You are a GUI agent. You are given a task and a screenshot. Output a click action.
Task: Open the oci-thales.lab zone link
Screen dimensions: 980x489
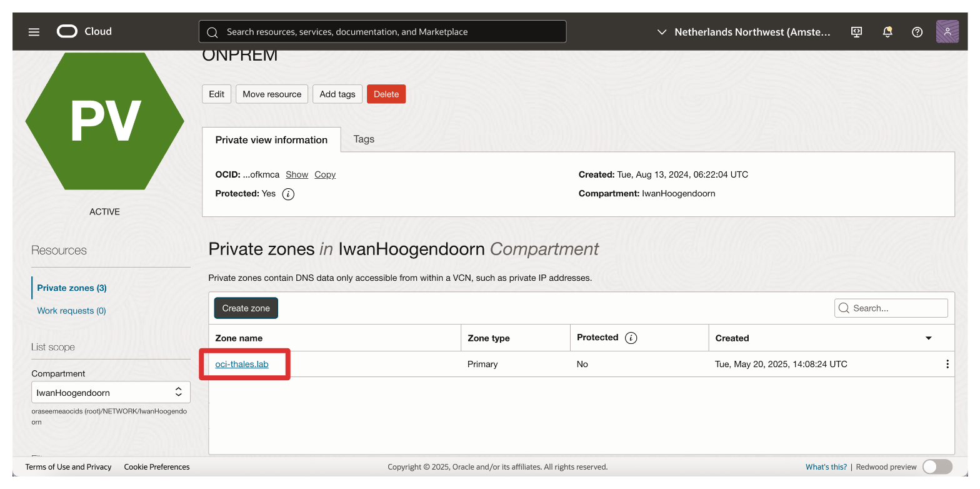point(242,364)
